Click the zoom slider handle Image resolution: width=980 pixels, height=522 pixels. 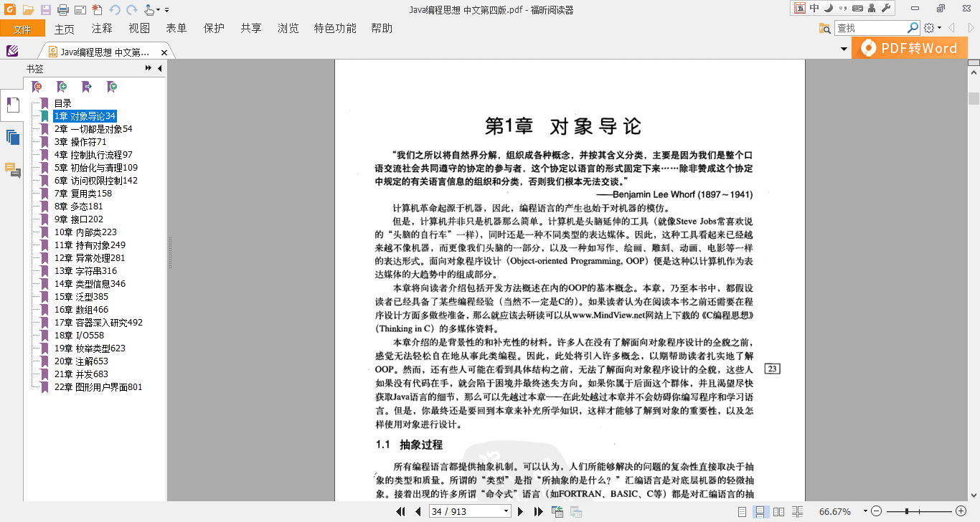click(908, 511)
